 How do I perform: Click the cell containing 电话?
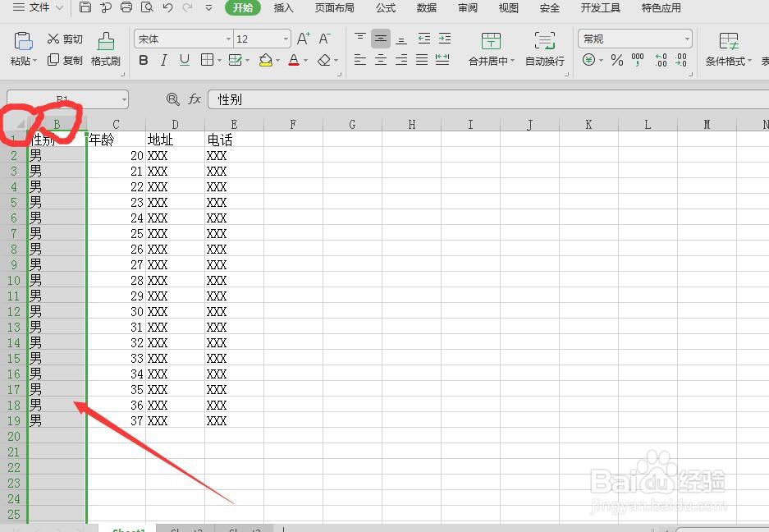[234, 140]
